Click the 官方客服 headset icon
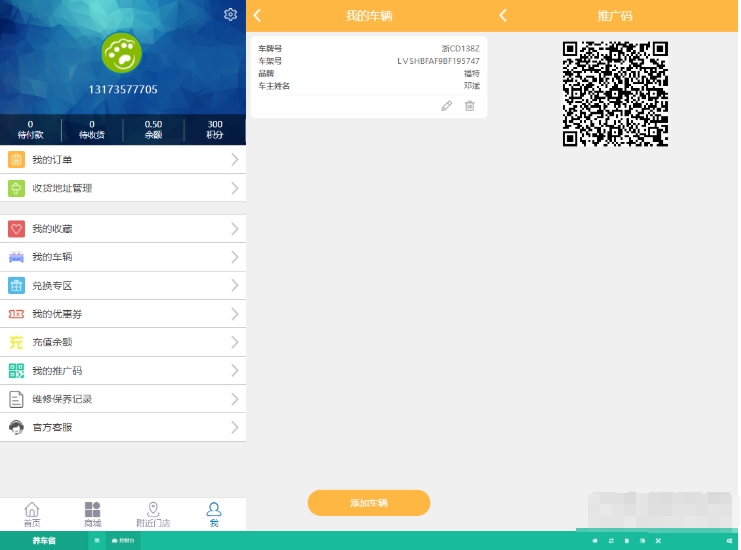The width and height of the screenshot is (741, 550). click(16, 427)
